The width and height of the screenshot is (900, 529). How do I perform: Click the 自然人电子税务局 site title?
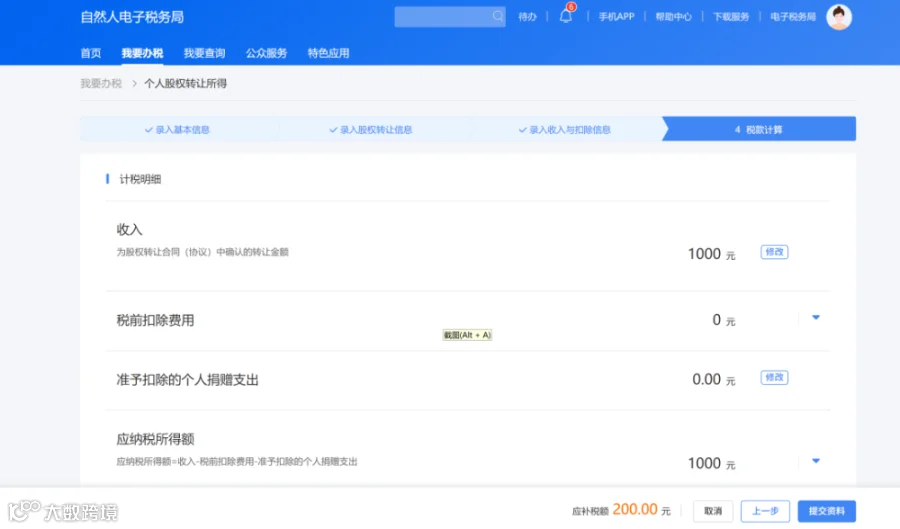pos(132,17)
